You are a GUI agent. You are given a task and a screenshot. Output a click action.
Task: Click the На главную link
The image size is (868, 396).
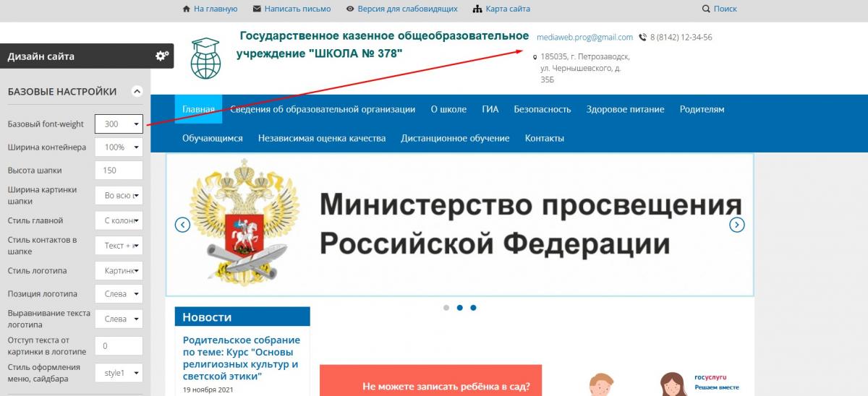216,9
